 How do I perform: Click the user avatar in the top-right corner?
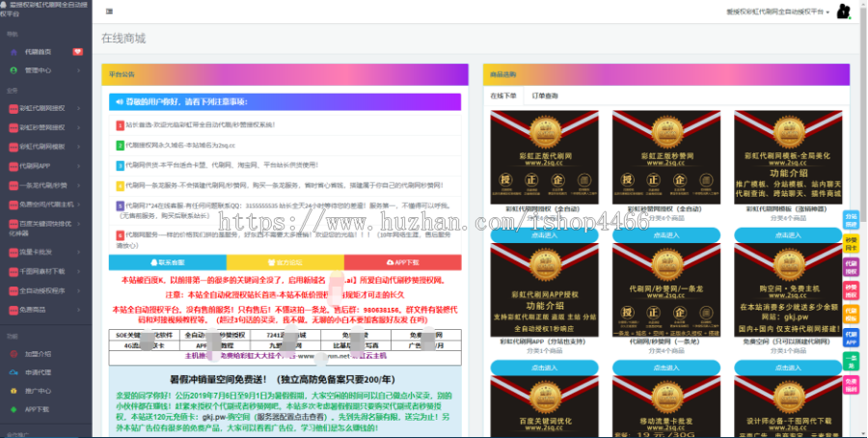click(x=843, y=11)
